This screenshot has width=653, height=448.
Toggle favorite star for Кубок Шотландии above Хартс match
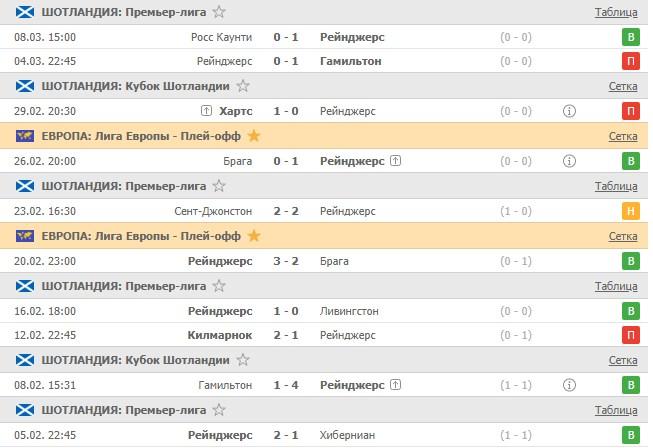click(239, 87)
